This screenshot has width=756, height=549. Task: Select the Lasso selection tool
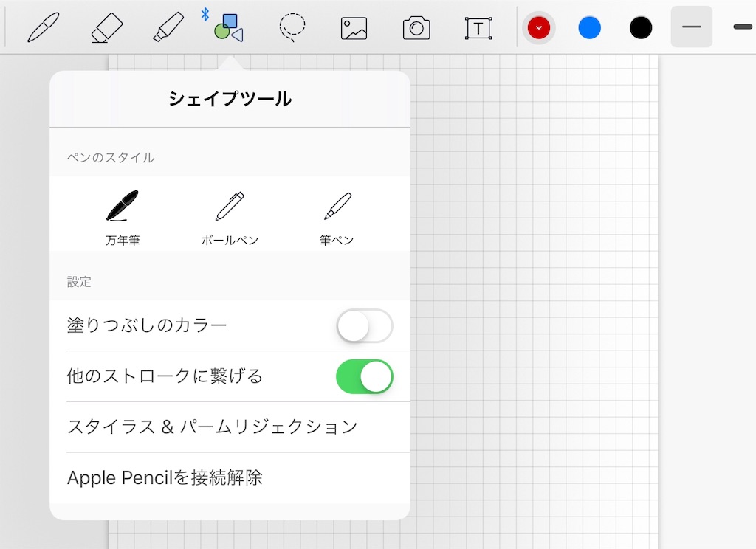[x=292, y=27]
